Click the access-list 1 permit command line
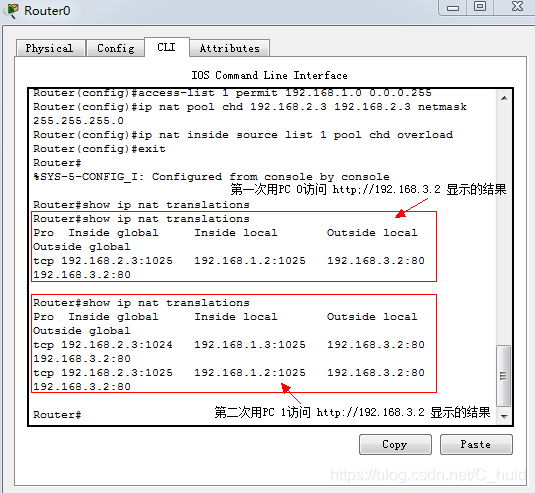 [232, 93]
